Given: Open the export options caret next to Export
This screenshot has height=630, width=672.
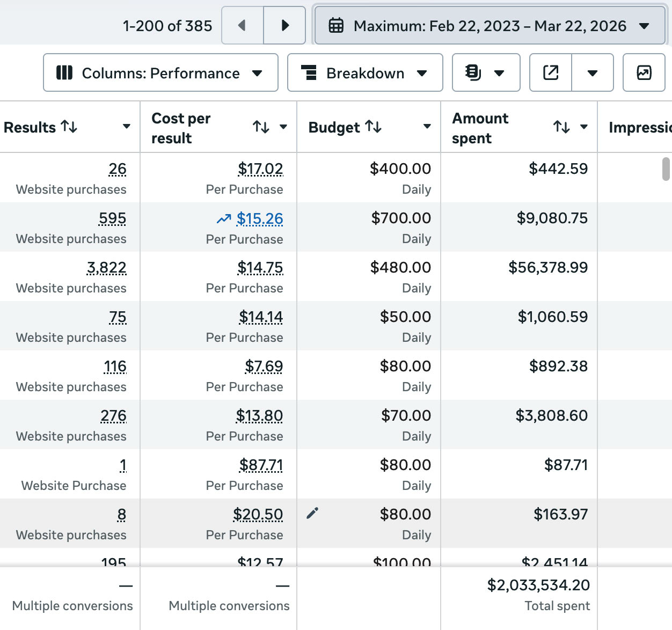Looking at the screenshot, I should tap(593, 72).
